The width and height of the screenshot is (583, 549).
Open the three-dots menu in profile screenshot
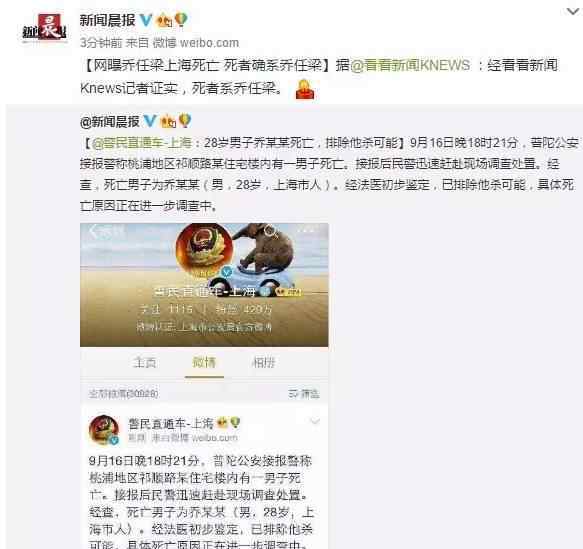pos(307,230)
